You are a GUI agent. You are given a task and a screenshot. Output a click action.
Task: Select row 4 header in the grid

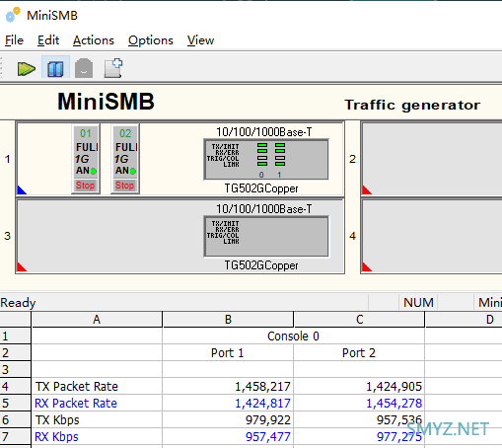coord(15,386)
